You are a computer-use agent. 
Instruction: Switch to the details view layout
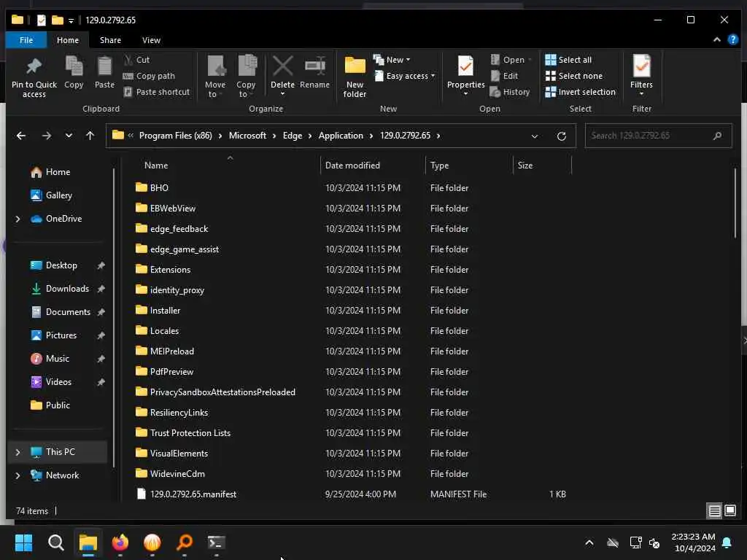click(x=714, y=511)
